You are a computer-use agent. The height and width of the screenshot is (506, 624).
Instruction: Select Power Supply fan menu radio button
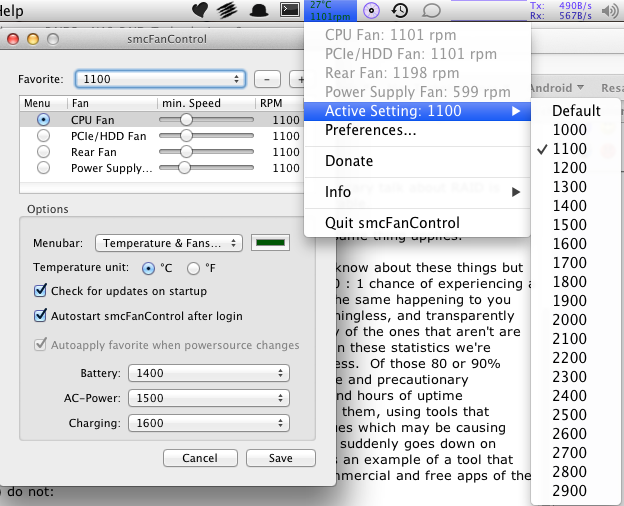coord(43,168)
